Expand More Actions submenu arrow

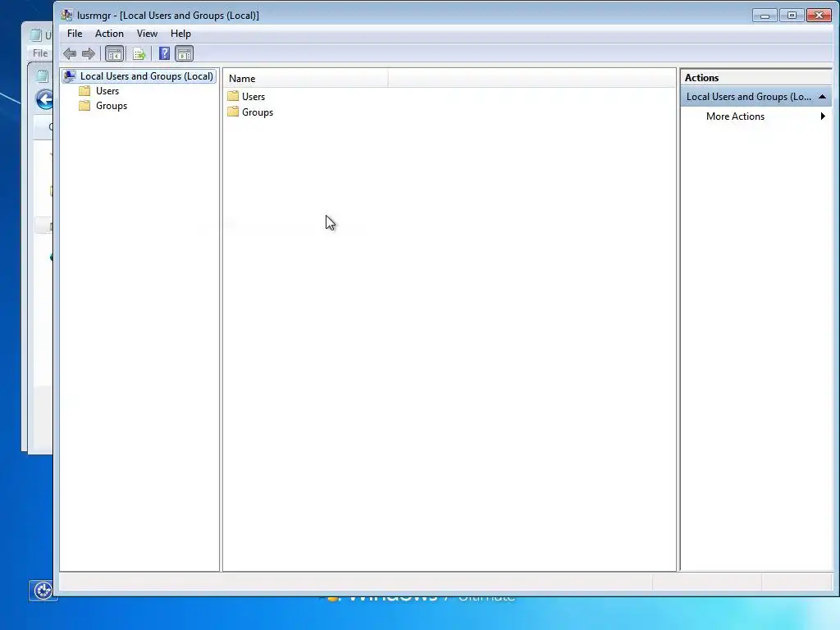point(823,116)
